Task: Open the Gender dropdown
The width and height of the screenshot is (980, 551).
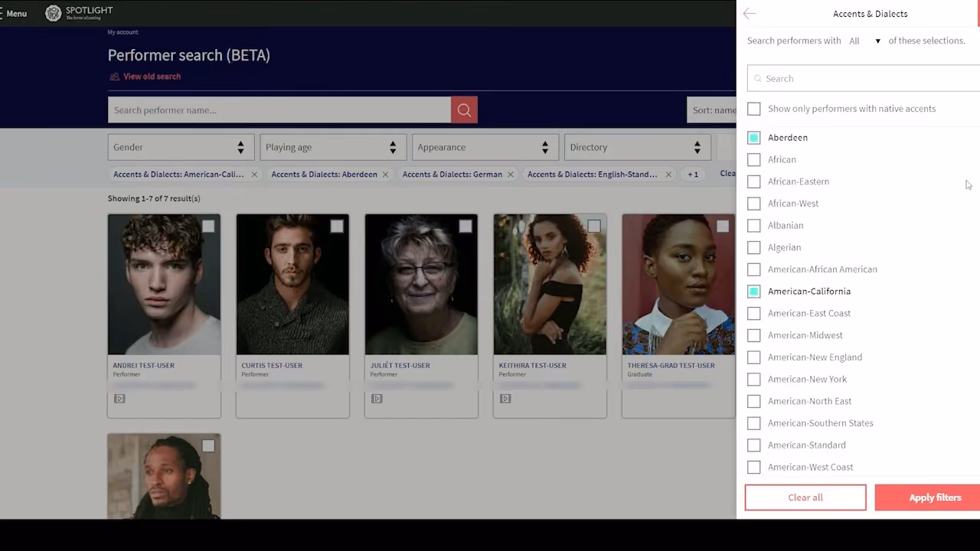Action: pyautogui.click(x=181, y=147)
